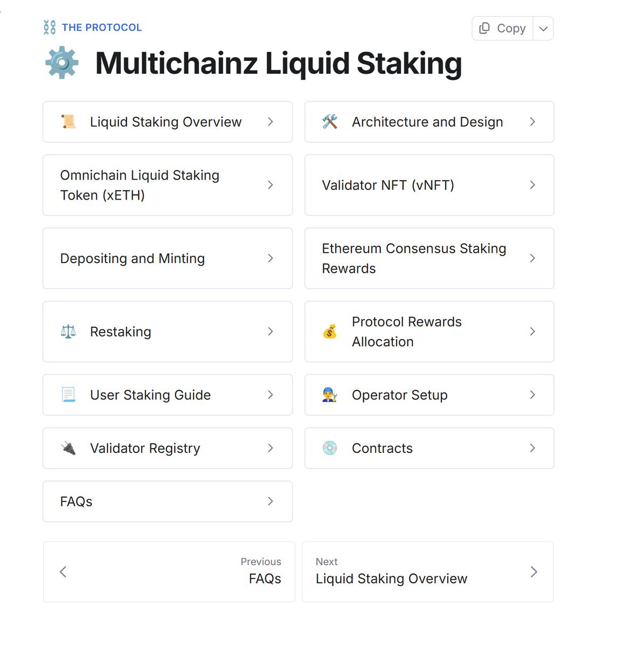Click the mechanic icon on Operator Setup
The image size is (644, 647).
pos(330,395)
